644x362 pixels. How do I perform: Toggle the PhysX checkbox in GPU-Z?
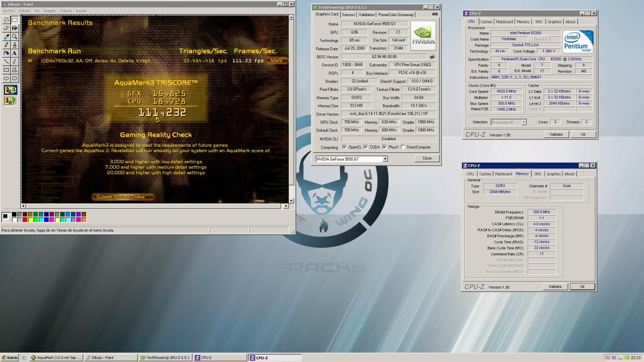[384, 147]
